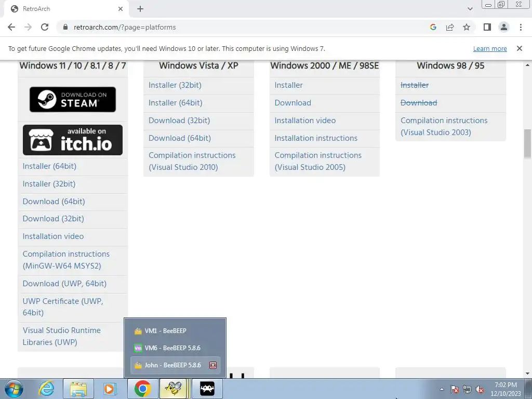Open the Download on Steam badge

point(73,99)
